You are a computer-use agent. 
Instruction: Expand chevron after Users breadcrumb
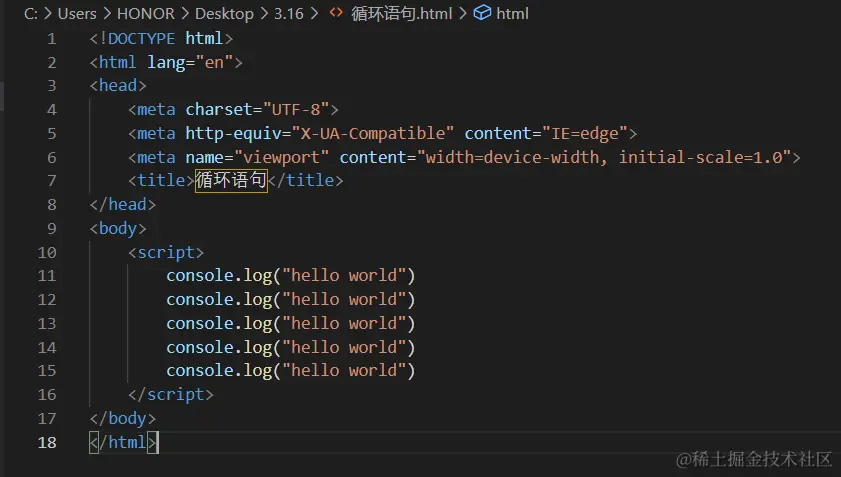click(x=107, y=13)
